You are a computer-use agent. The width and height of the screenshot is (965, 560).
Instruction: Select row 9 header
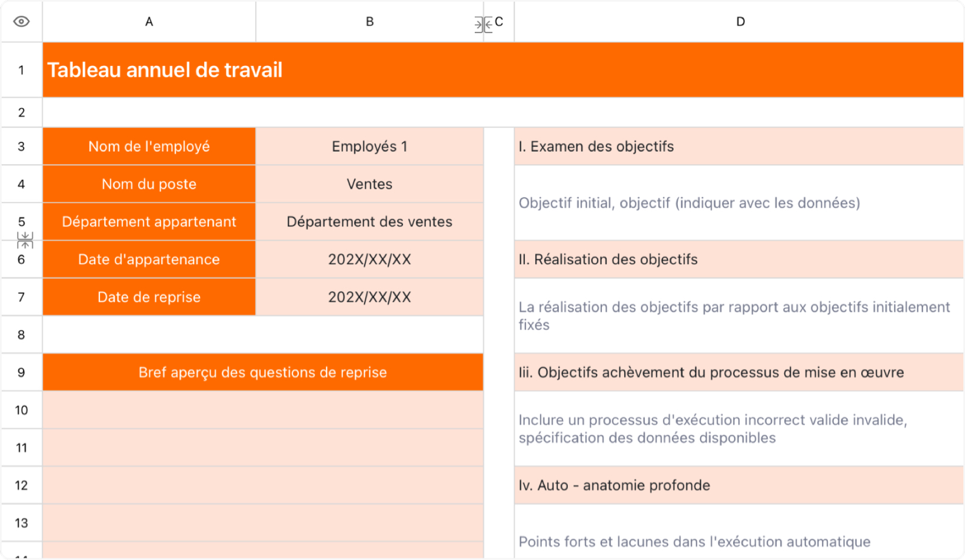tap(21, 372)
